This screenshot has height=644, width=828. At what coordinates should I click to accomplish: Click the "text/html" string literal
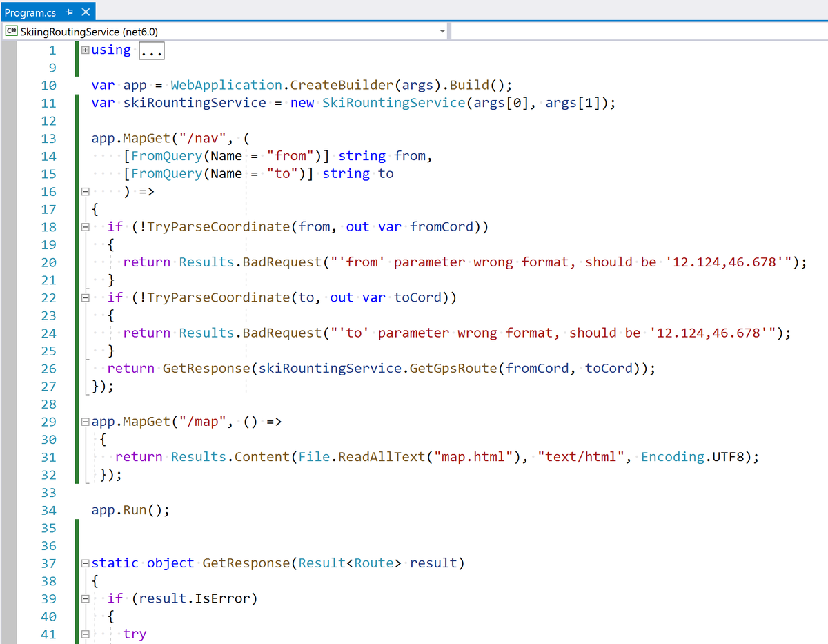(582, 457)
